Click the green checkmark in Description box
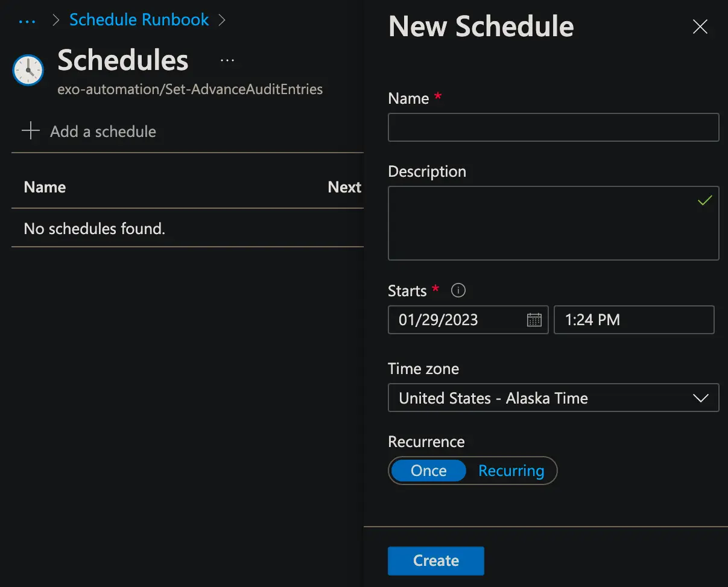Screen dimensions: 728x587 (x=704, y=200)
